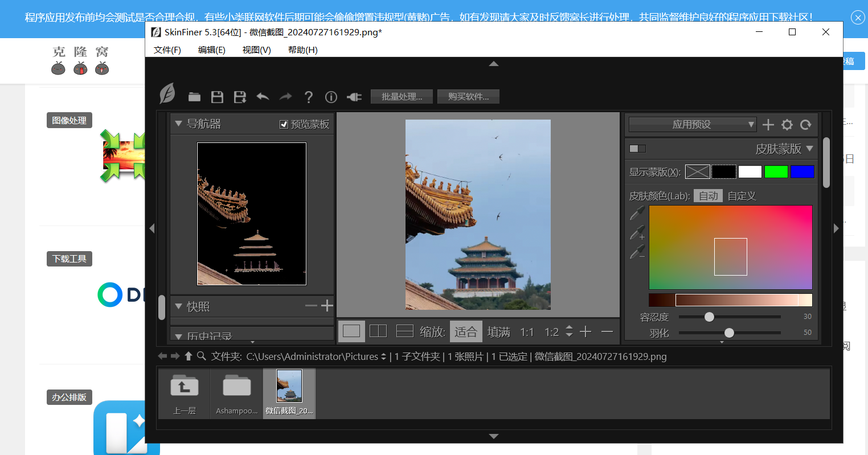The image size is (868, 455).
Task: Select the blue mask display swatch
Action: click(803, 171)
